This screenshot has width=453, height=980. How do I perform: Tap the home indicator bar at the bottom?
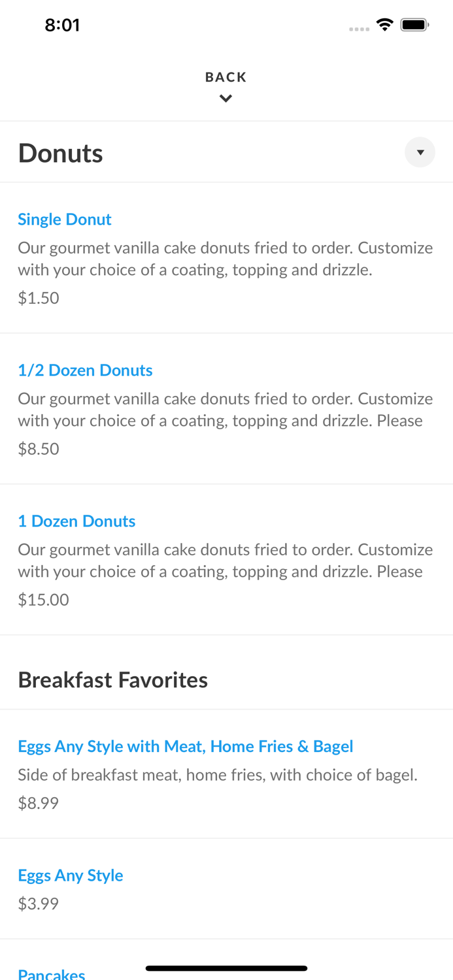(226, 968)
